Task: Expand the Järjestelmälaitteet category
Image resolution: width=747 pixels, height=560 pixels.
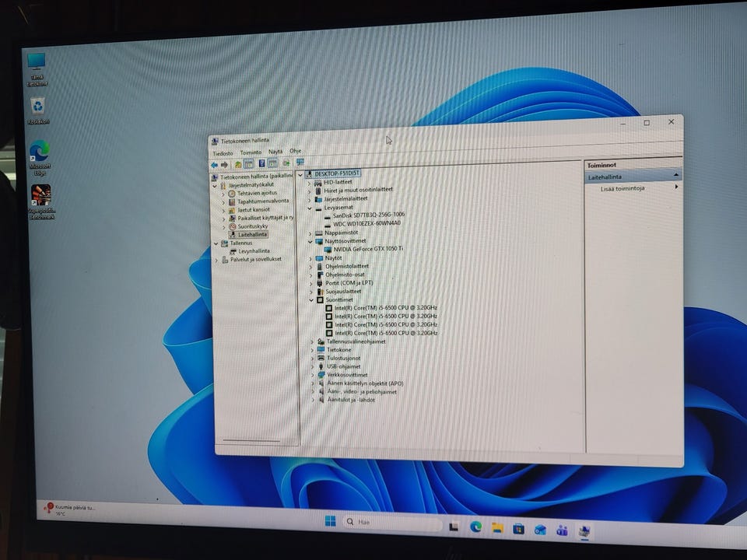Action: [309, 200]
